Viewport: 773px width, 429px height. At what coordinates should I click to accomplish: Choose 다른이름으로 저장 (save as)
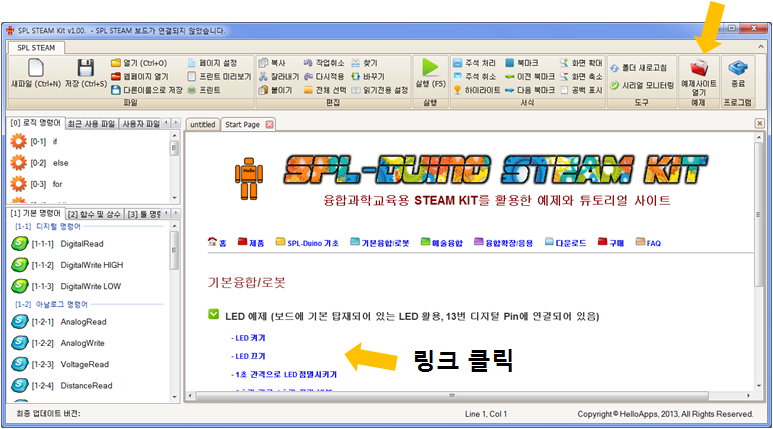point(147,90)
